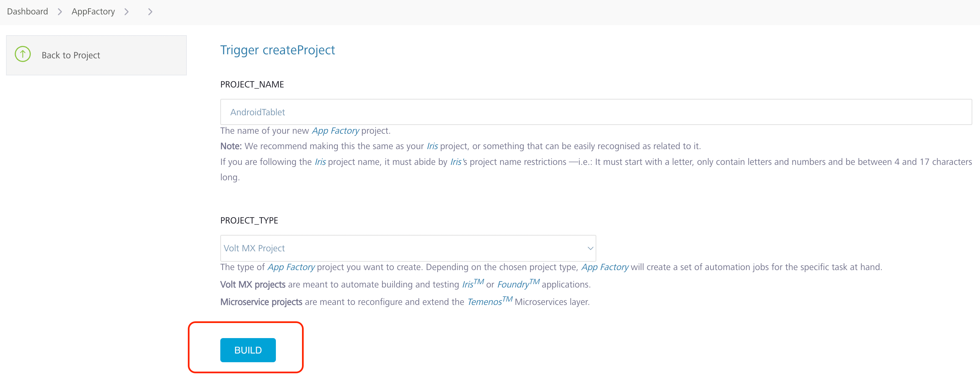Expand chevron after AppFactory breadcrumb
The height and width of the screenshot is (385, 980).
pos(127,12)
